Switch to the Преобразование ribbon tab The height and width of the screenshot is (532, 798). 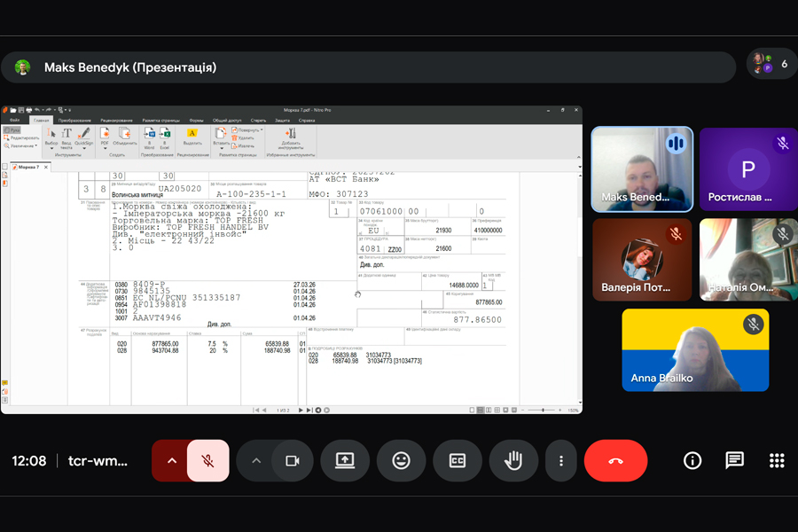74,121
